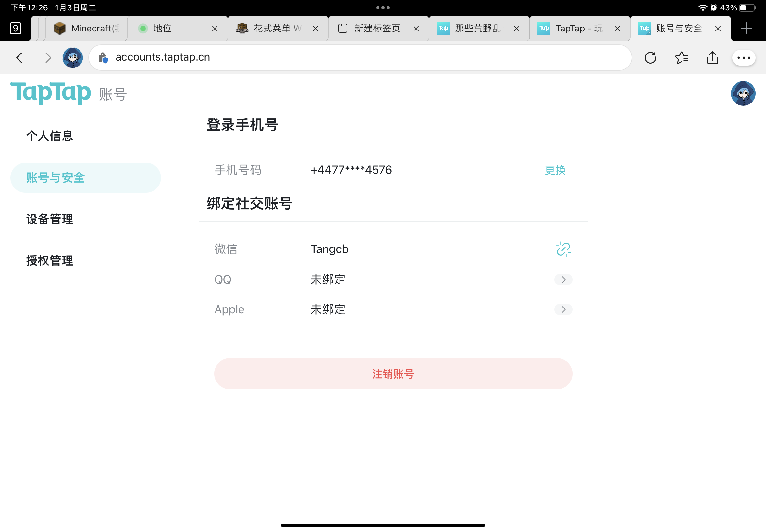Close the 账号与安全 tab

tap(718, 29)
